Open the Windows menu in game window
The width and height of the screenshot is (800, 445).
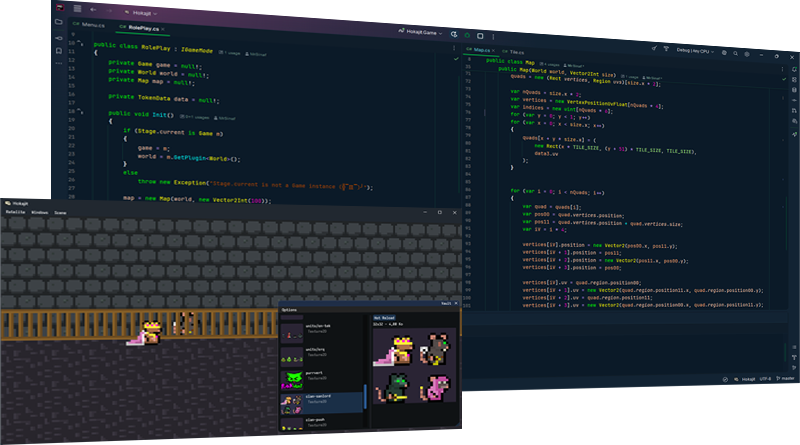pyautogui.click(x=40, y=212)
